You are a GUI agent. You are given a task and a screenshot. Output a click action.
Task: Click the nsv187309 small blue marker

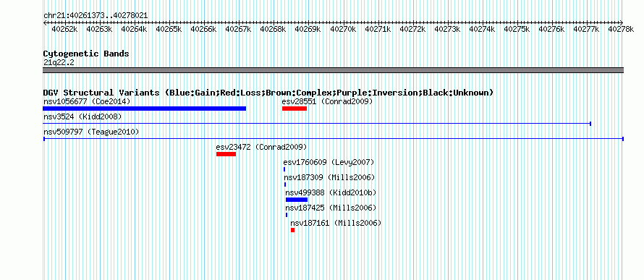(x=285, y=184)
